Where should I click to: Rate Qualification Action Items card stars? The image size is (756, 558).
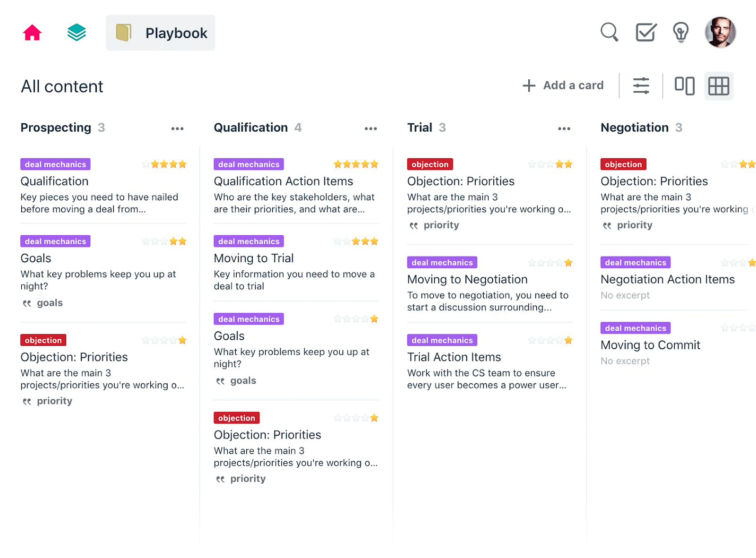356,164
